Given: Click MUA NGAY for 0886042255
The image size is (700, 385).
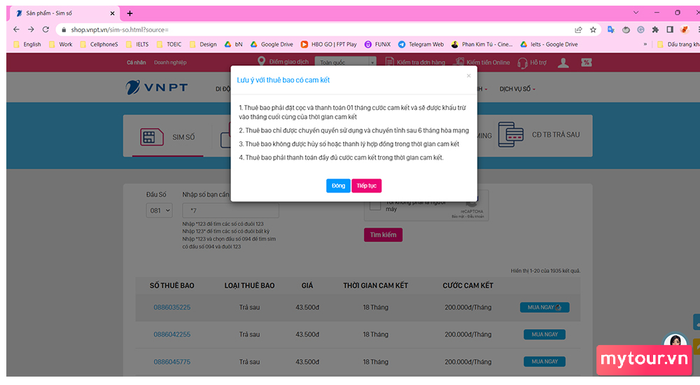Looking at the screenshot, I should (544, 335).
